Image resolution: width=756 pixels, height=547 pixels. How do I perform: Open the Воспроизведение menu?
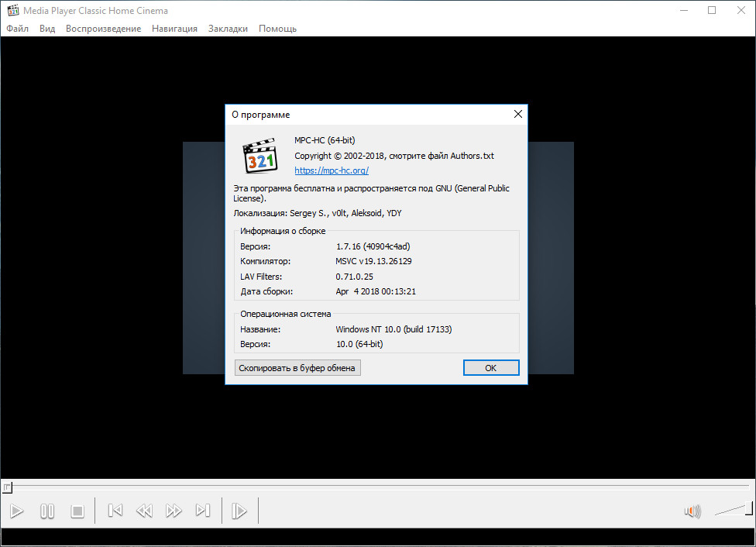point(103,28)
